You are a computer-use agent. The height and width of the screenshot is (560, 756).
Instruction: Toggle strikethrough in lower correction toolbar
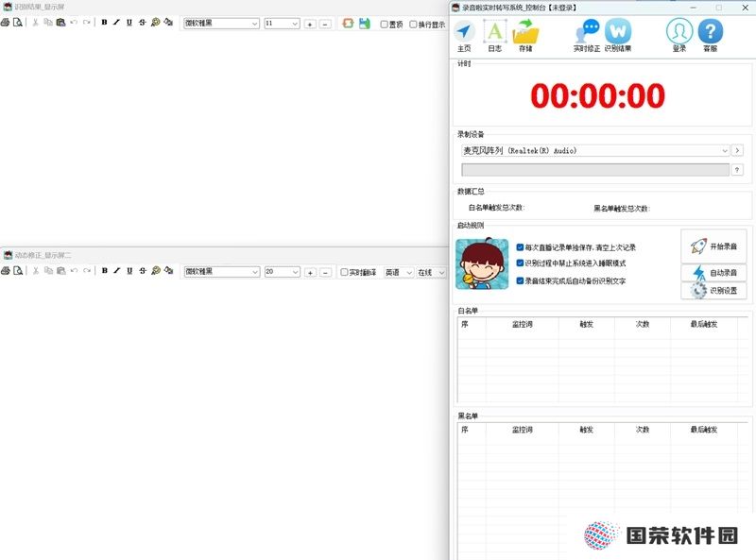point(143,271)
